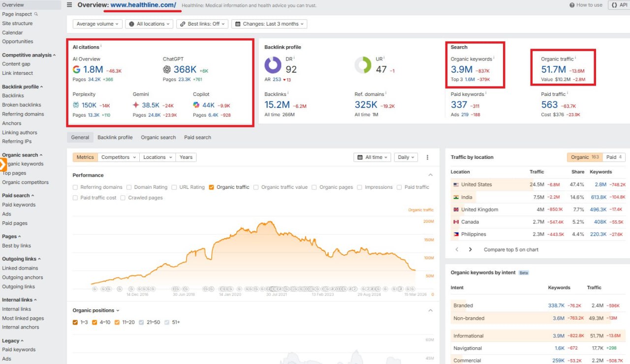Click the Perplexity icon in AI citations

pyautogui.click(x=76, y=105)
